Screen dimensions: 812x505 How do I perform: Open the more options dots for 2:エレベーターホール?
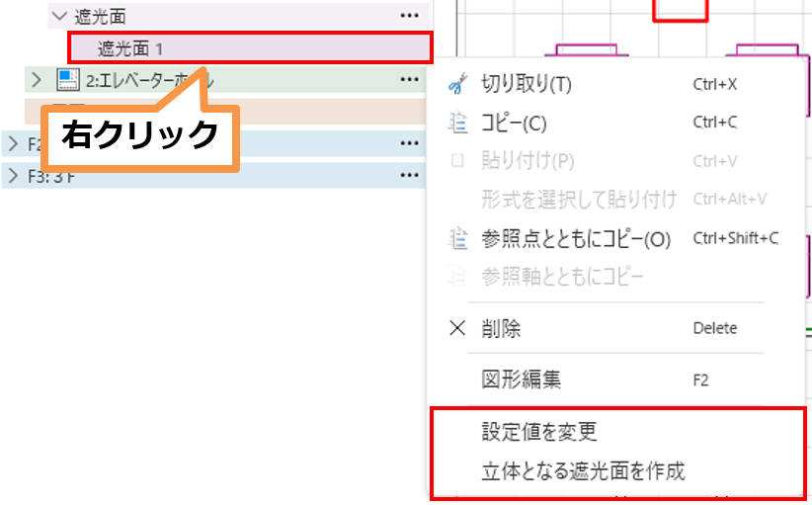[x=410, y=79]
